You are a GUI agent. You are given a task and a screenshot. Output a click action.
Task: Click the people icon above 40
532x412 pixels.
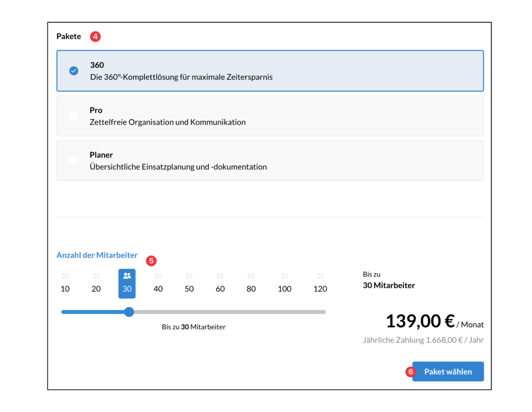click(x=158, y=276)
